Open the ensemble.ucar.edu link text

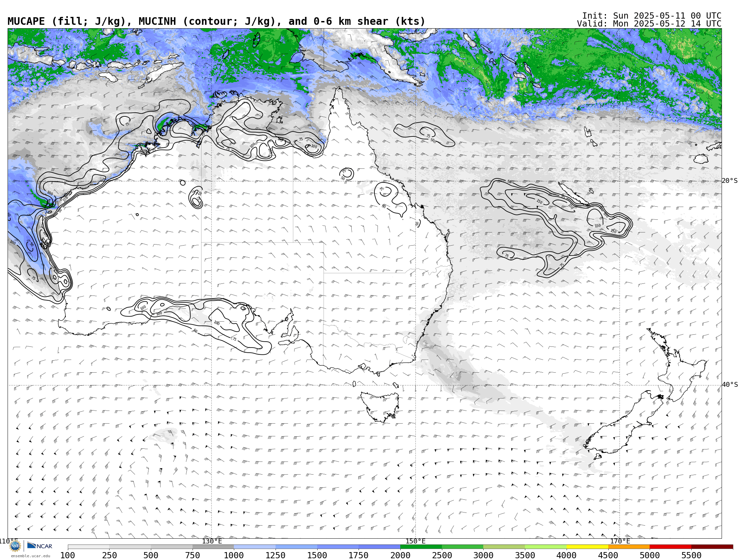click(x=30, y=556)
